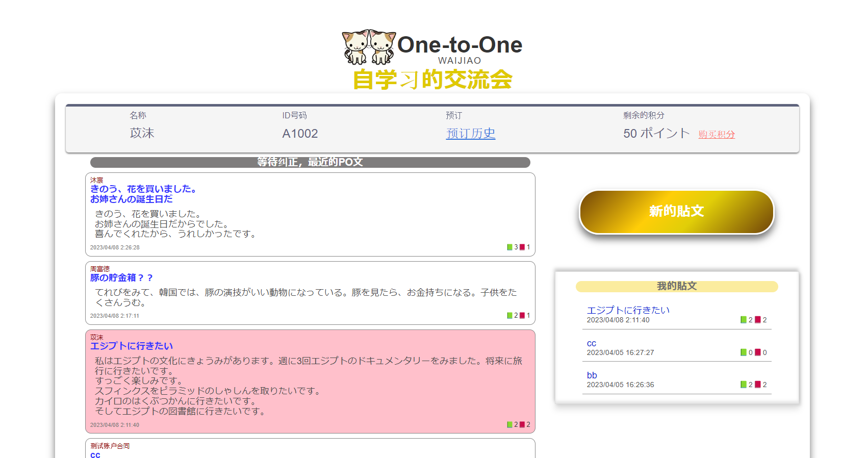
Task: Click the two cats logo image
Action: pyautogui.click(x=369, y=47)
